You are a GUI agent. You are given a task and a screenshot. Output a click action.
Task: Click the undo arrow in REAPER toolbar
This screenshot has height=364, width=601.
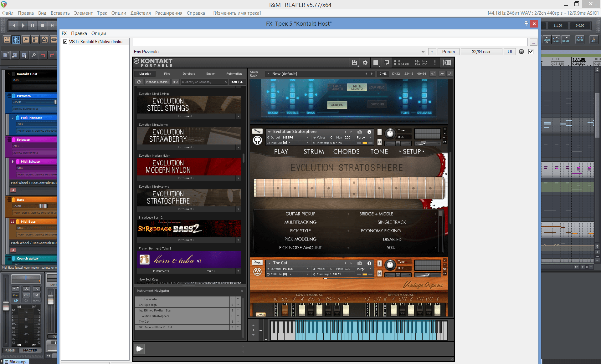(43, 55)
